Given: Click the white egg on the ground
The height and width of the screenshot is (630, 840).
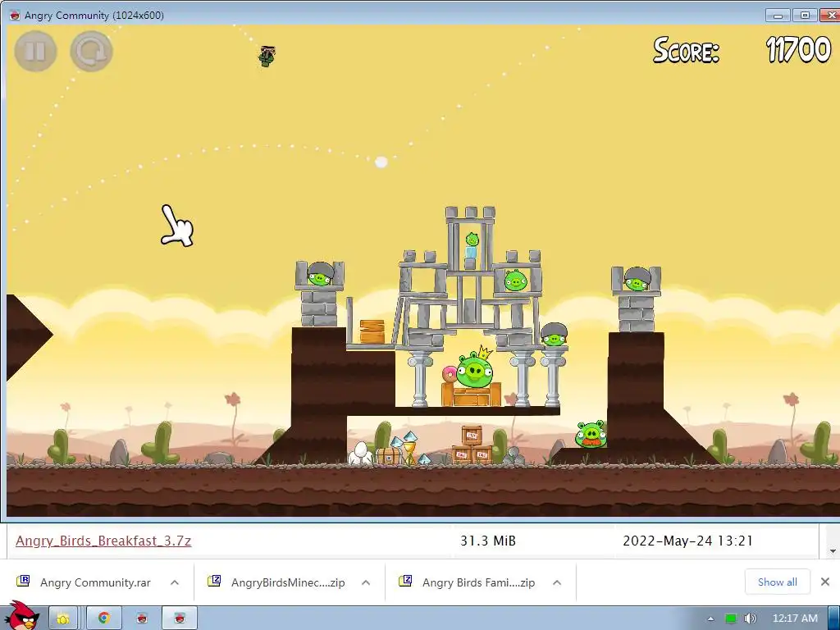Looking at the screenshot, I should click(361, 453).
